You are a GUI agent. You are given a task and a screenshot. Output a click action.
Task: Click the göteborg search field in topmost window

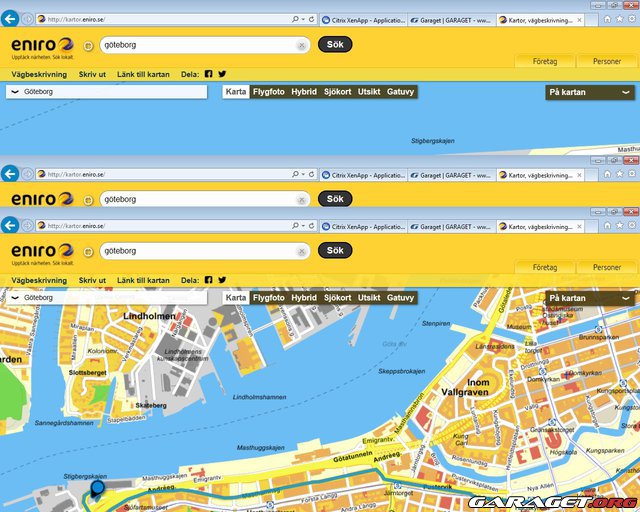pos(198,45)
